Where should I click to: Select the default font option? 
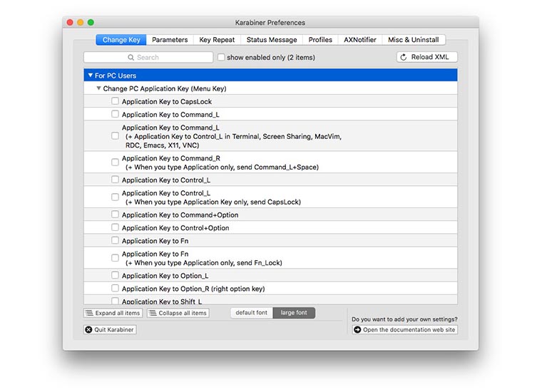point(252,313)
